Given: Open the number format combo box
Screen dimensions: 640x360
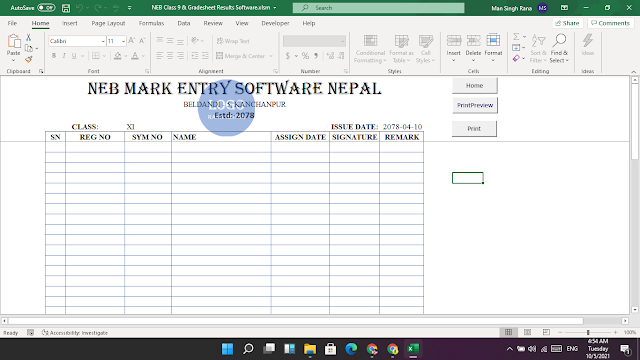Looking at the screenshot, I should (314, 41).
